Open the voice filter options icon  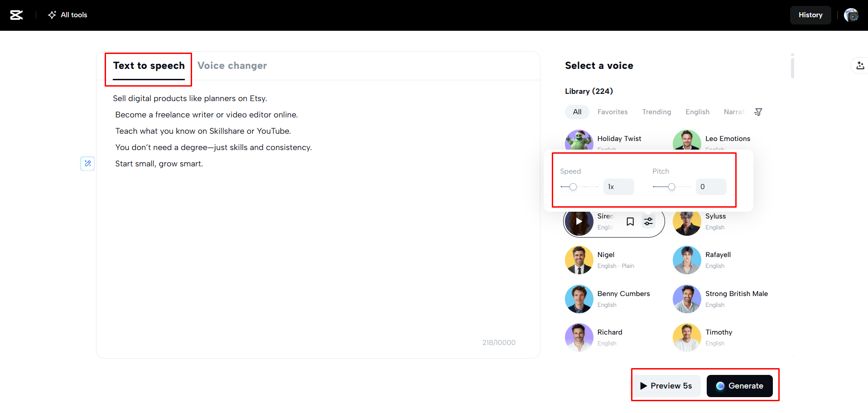(758, 112)
